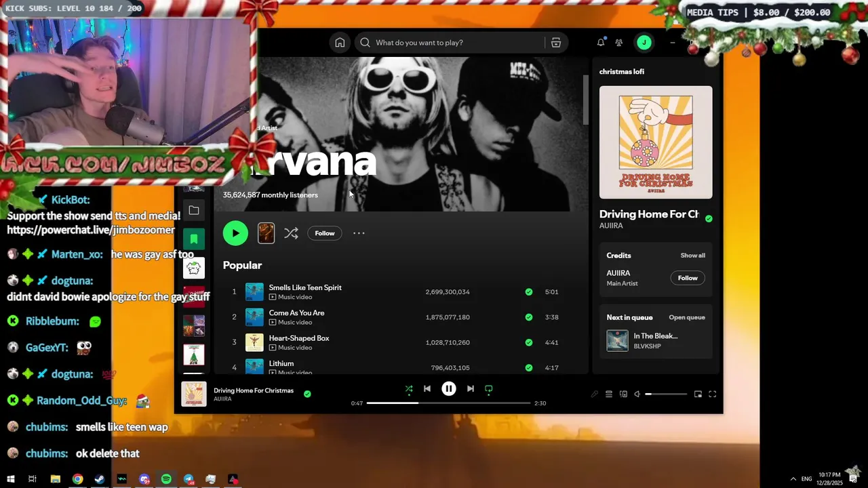This screenshot has width=868, height=488.
Task: Click the now-playing bar album thumbnail
Action: coord(193,394)
